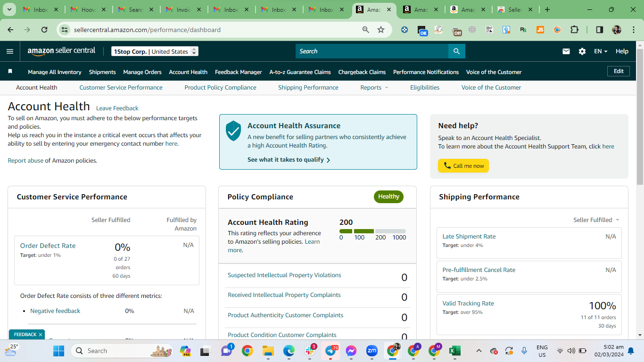Open the Seller Central settings gear
644x362 pixels.
pos(582,51)
